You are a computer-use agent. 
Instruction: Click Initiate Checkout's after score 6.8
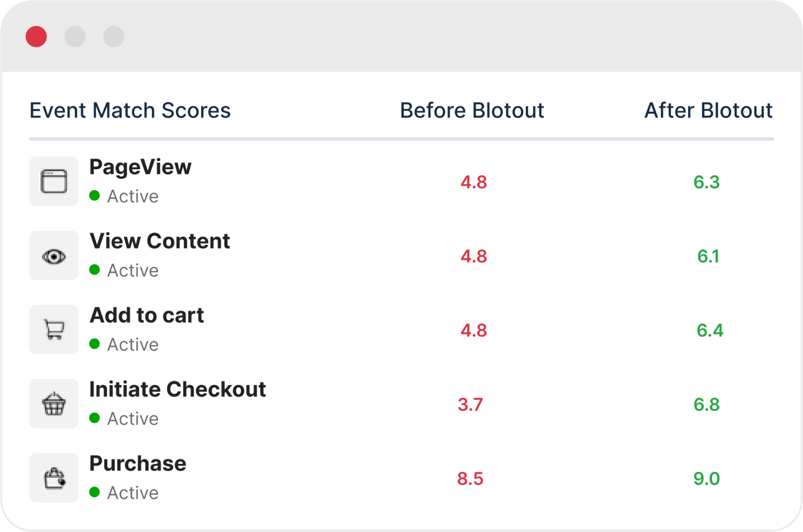pos(706,405)
